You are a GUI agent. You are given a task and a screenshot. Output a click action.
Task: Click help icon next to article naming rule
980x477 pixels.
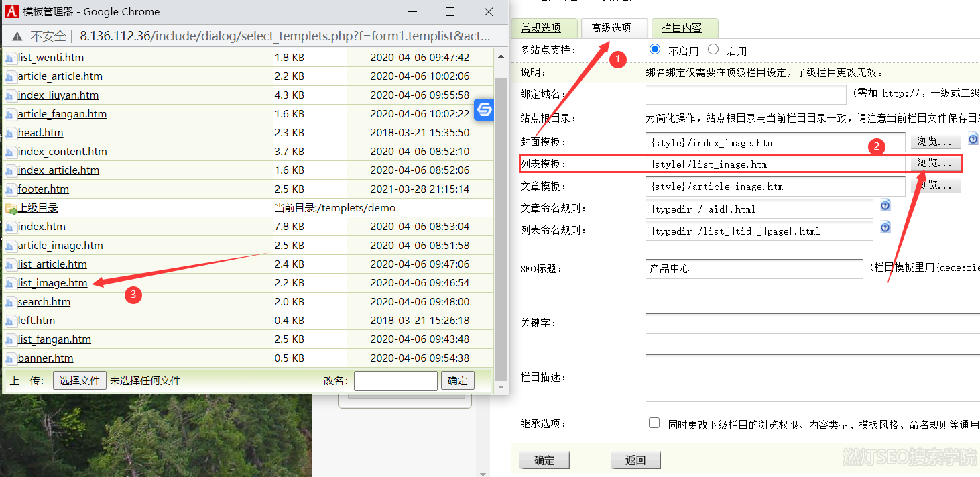(x=885, y=205)
